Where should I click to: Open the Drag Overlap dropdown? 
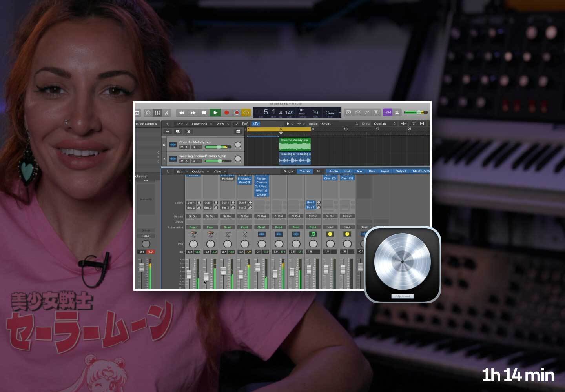[385, 124]
